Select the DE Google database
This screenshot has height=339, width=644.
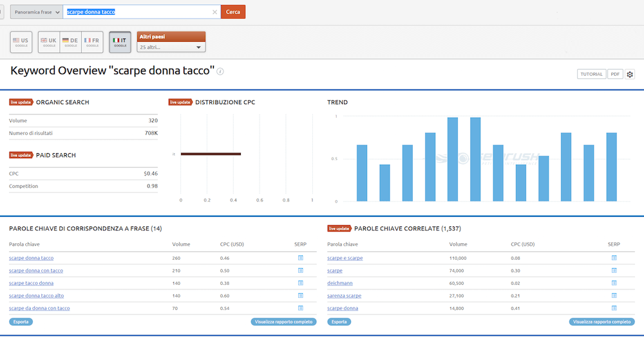[71, 42]
